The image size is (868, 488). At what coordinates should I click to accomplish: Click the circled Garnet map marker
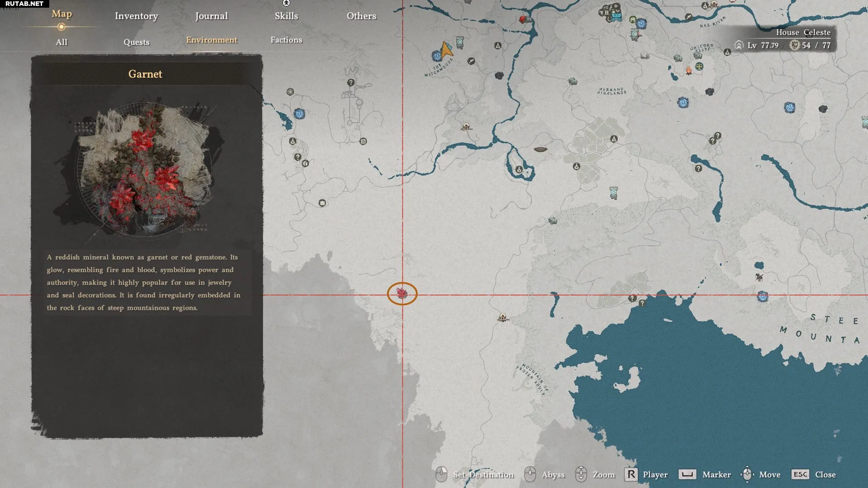[402, 294]
